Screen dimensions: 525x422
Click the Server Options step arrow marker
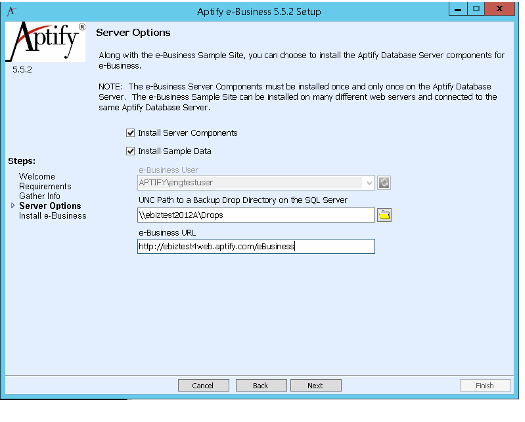13,206
